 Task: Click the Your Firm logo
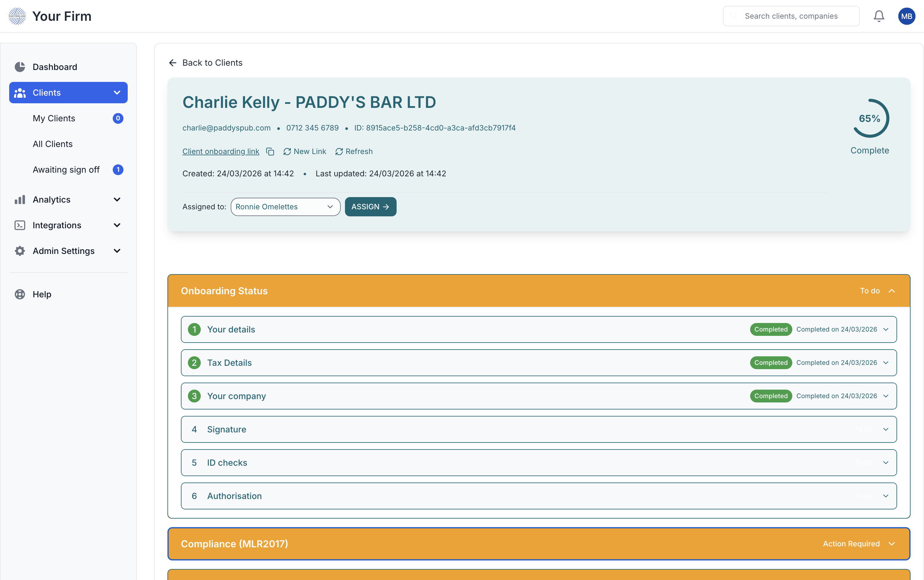tap(17, 16)
